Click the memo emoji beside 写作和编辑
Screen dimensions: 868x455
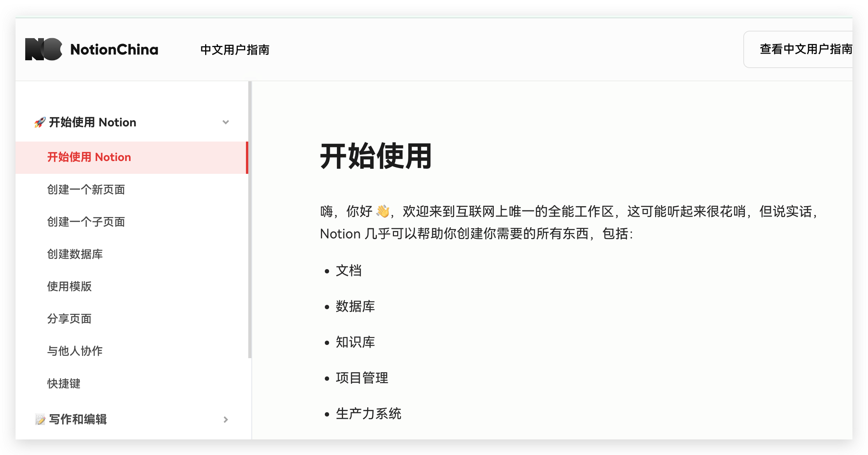pyautogui.click(x=40, y=420)
